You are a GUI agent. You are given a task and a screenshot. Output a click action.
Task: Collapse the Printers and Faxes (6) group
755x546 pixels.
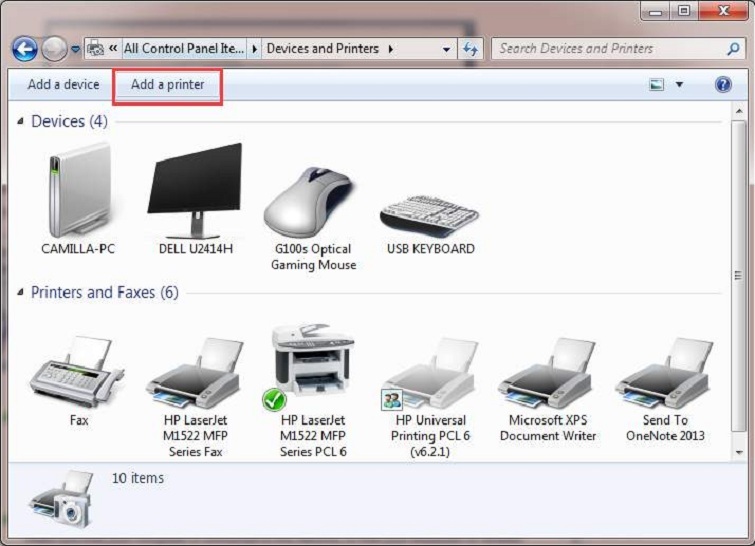(22, 293)
